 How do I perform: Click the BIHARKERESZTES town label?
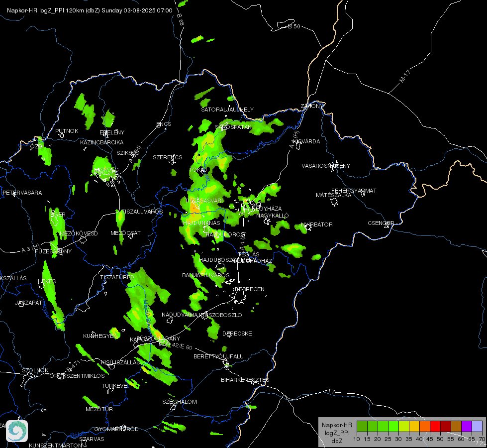tap(245, 380)
